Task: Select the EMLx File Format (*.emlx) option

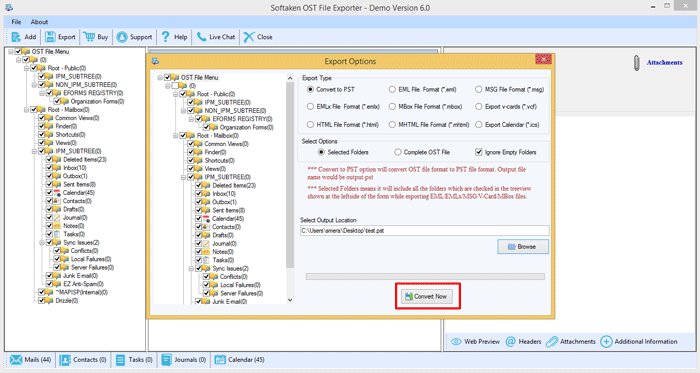Action: click(x=310, y=107)
